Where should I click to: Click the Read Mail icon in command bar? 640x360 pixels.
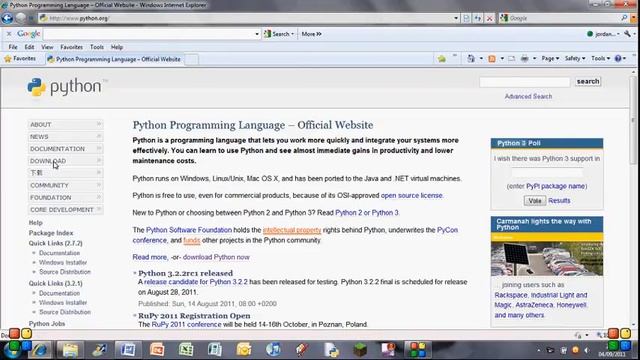(x=511, y=59)
